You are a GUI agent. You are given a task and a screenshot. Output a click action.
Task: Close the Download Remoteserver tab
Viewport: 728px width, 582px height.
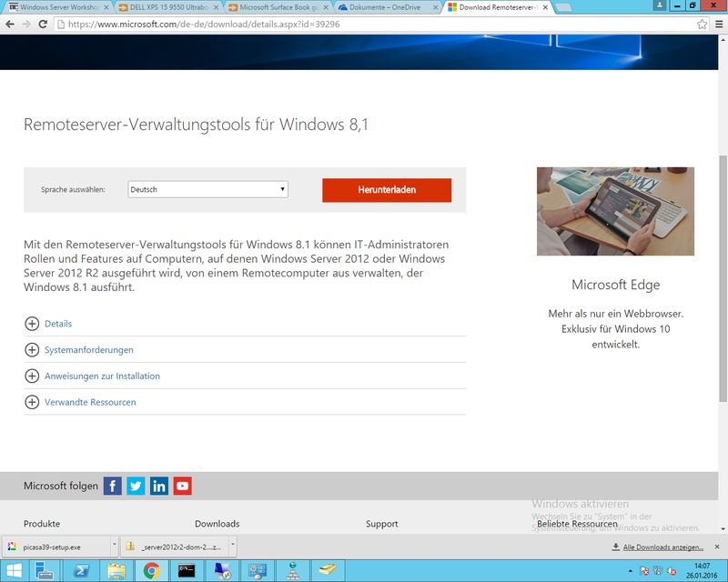pyautogui.click(x=545, y=7)
